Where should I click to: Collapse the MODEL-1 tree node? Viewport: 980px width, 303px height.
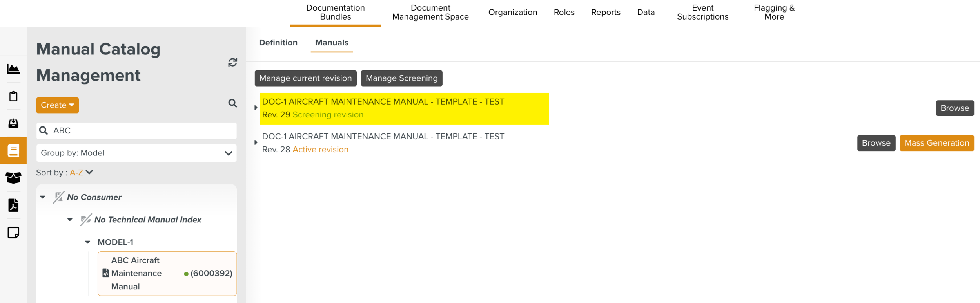pos(88,242)
